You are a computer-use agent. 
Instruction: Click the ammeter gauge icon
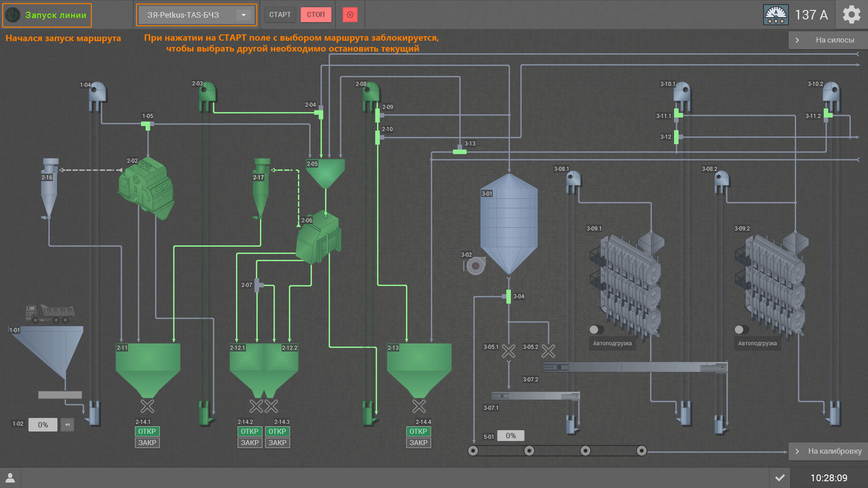[x=776, y=15]
